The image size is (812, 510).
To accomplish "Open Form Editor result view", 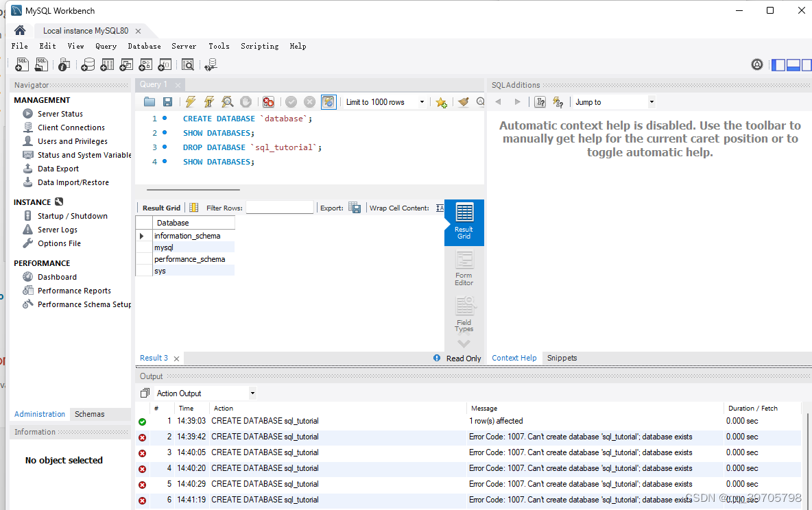I will click(464, 269).
